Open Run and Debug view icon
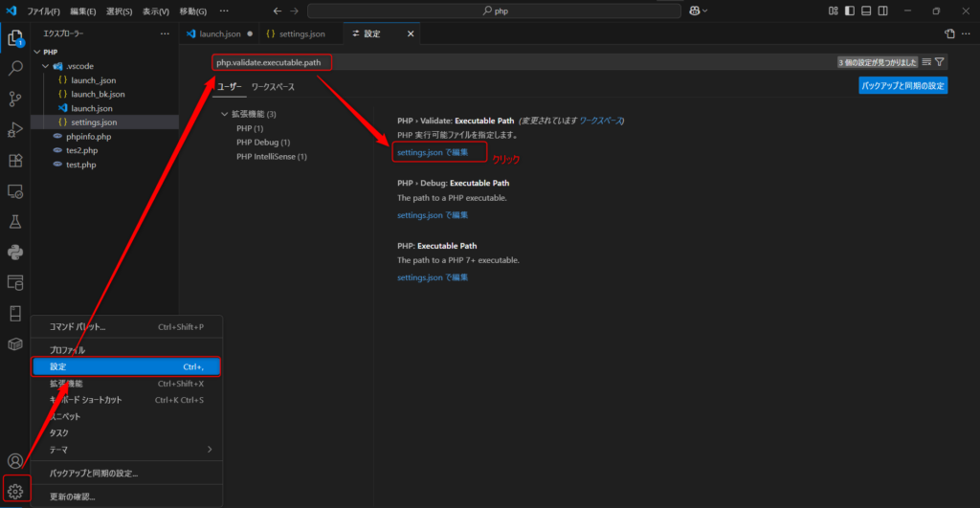 point(15,129)
